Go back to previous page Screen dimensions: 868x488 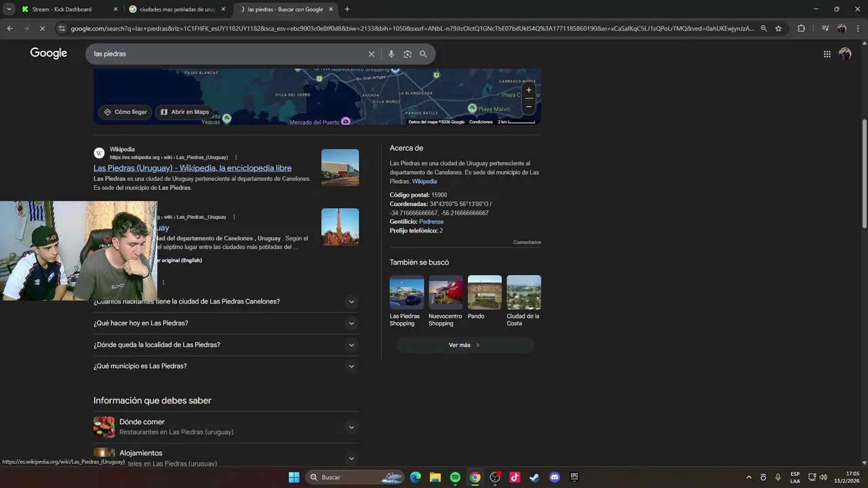pyautogui.click(x=9, y=28)
